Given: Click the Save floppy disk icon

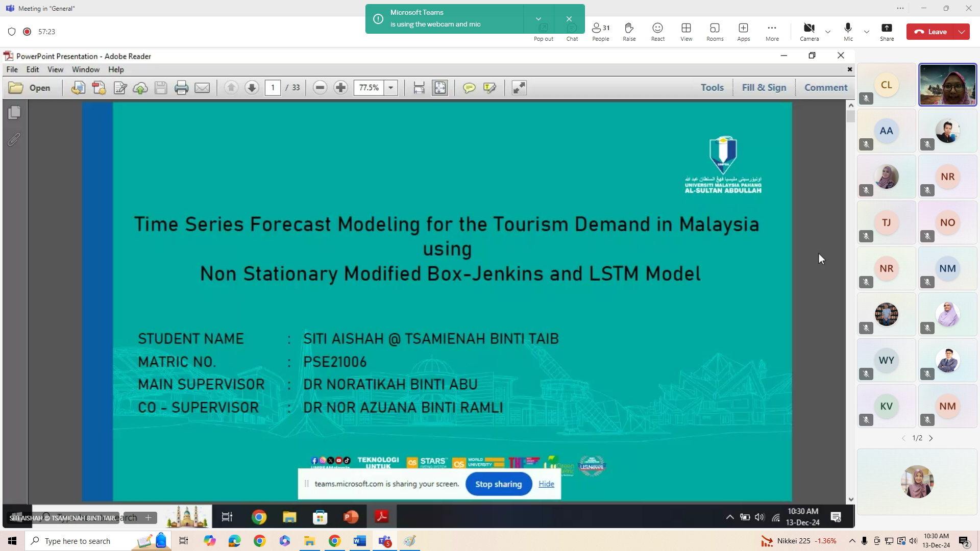Looking at the screenshot, I should point(161,88).
